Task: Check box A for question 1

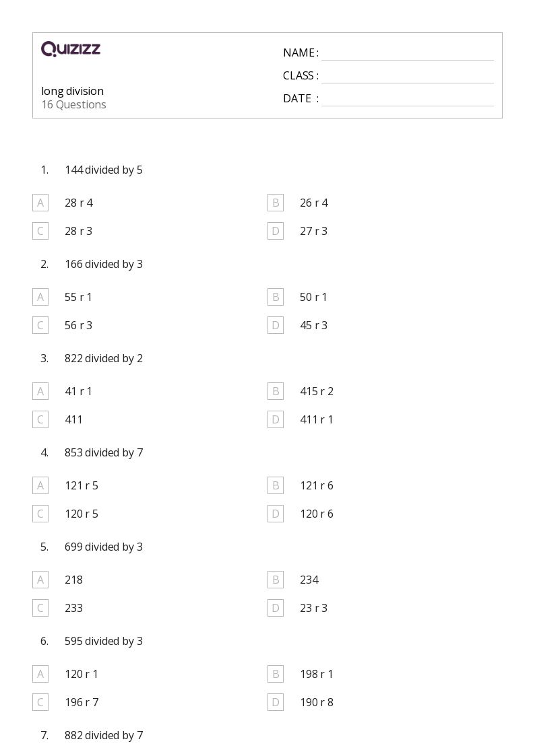Action: 40,203
